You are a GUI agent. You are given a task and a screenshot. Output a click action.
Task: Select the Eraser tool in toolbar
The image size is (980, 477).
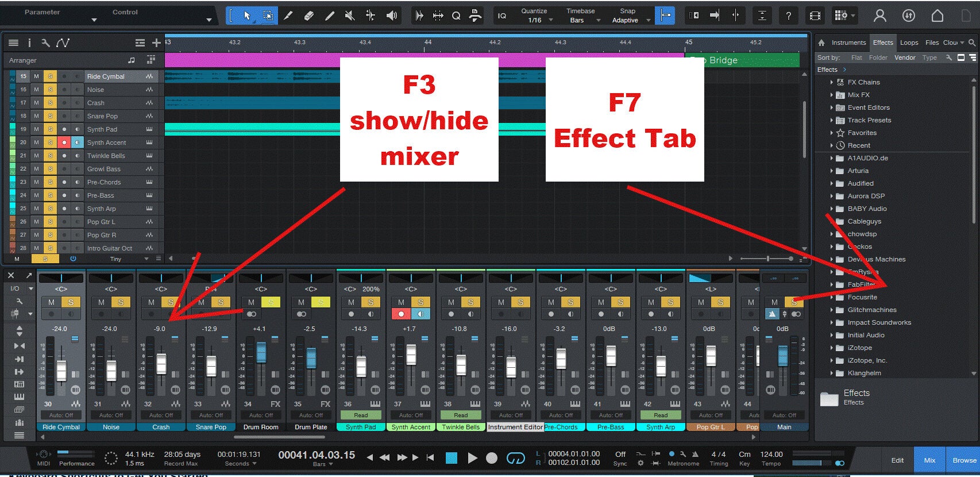tap(308, 16)
